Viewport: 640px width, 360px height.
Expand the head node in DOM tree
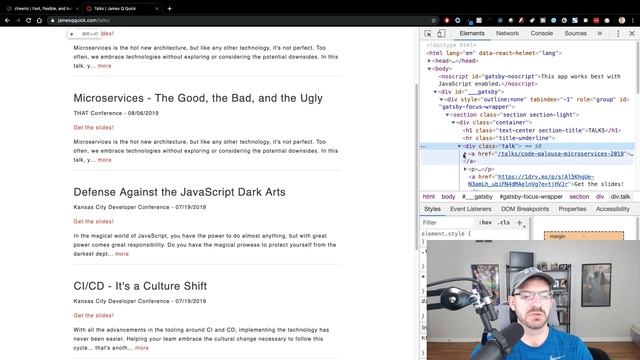click(429, 61)
